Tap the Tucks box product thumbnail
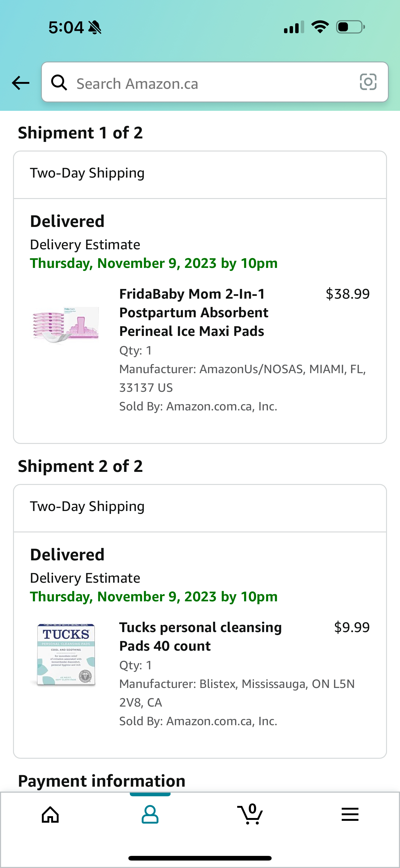 tap(66, 654)
